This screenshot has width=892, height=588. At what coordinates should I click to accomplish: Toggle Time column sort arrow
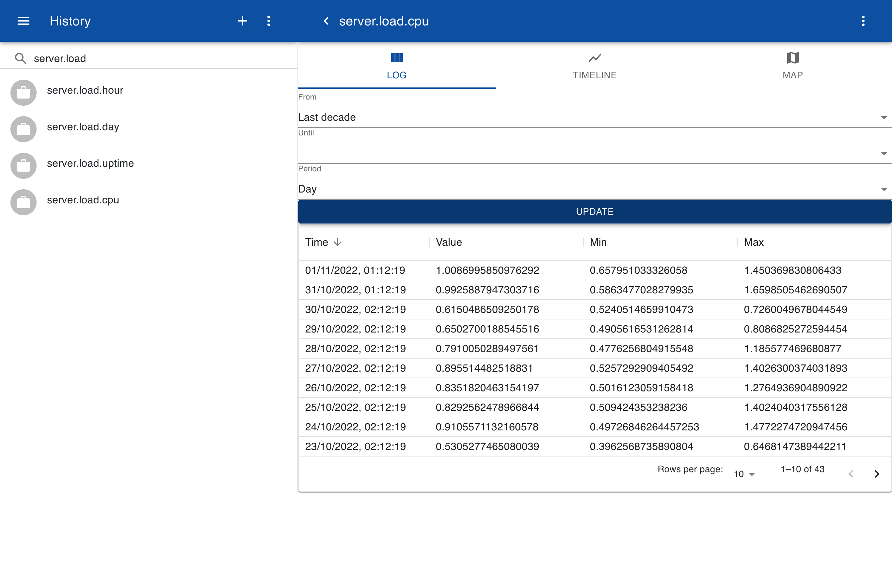[x=337, y=242]
